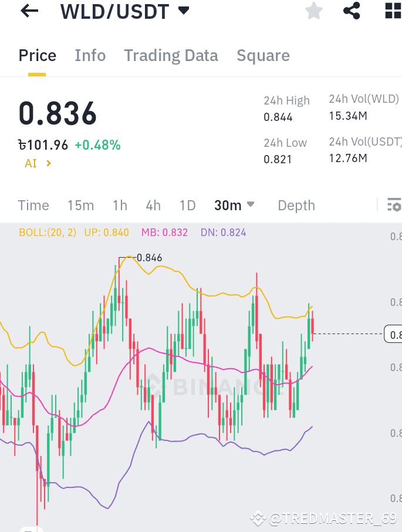Open the share icon in the top bar
This screenshot has width=402, height=532.
click(x=352, y=11)
